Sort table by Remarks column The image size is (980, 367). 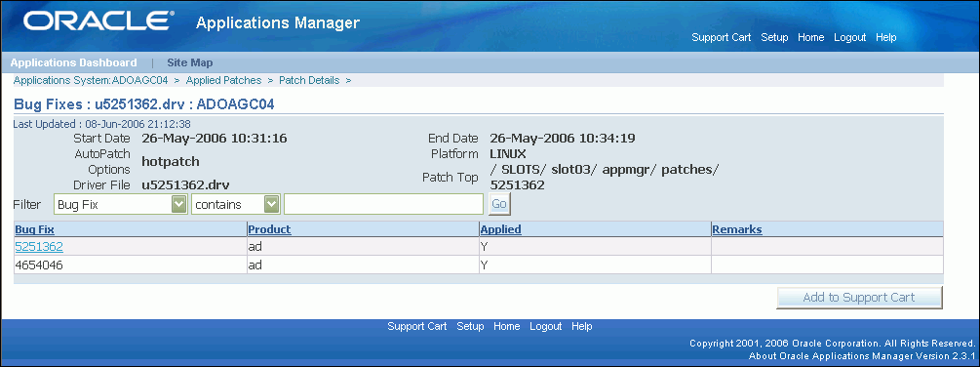pos(737,229)
